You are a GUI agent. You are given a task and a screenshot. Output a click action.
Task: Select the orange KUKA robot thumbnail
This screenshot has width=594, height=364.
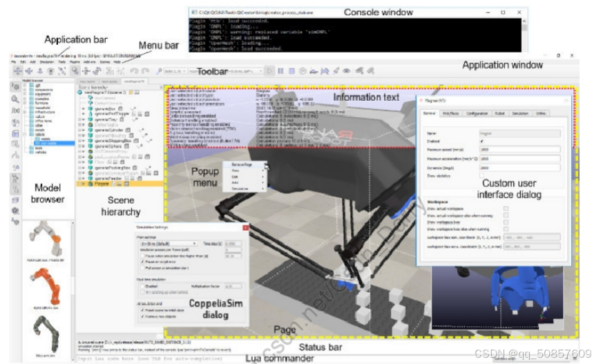[46, 287]
